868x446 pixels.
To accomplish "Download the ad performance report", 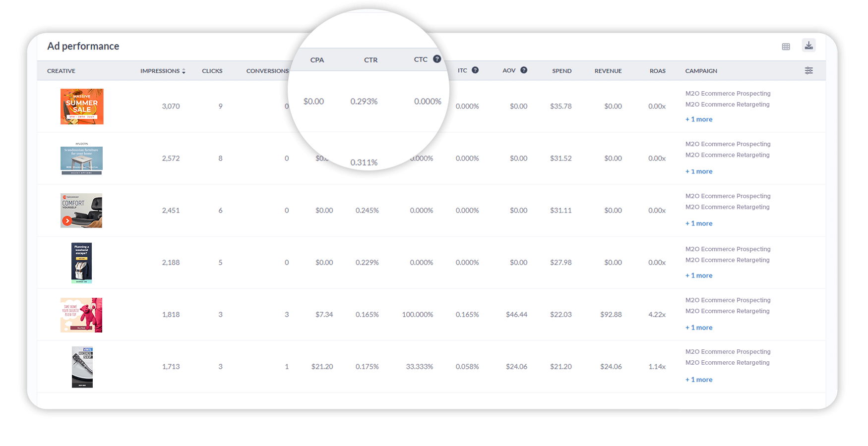I will tap(808, 46).
